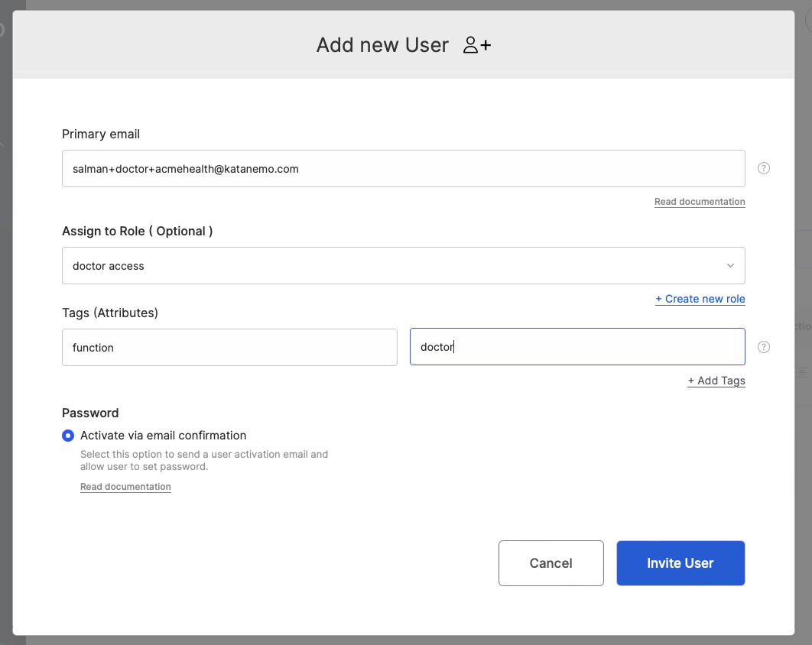Click the "Primary email" field label

101,134
